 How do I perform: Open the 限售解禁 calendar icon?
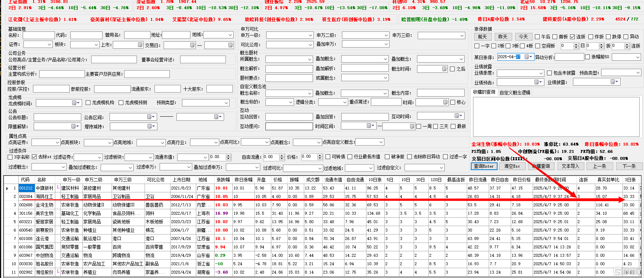tap(74, 126)
